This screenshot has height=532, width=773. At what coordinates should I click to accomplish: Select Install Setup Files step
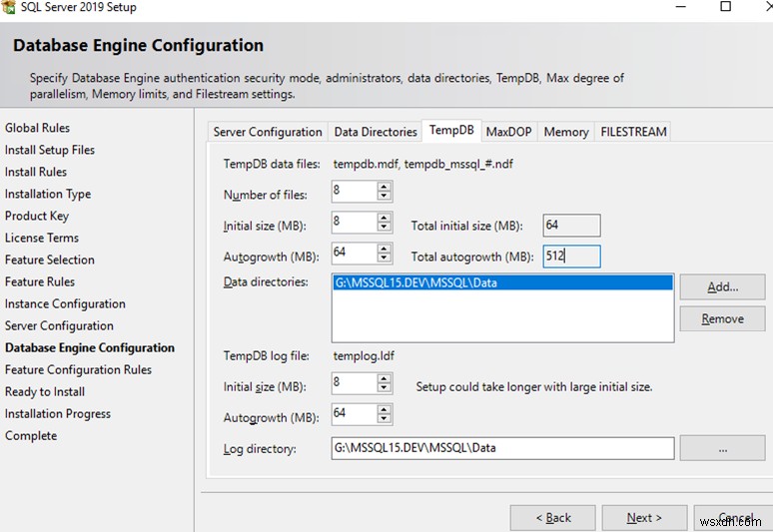point(50,150)
